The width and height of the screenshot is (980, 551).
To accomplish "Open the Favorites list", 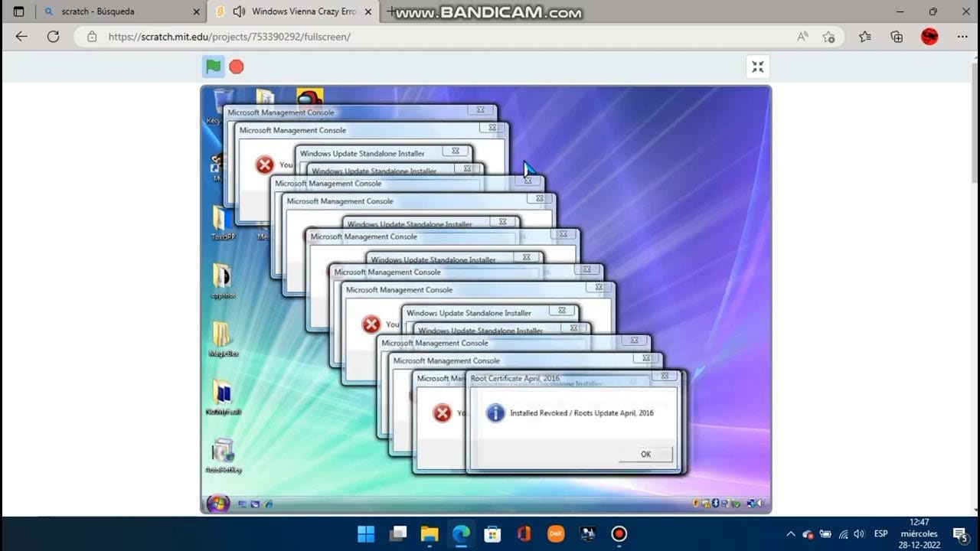I will [865, 37].
